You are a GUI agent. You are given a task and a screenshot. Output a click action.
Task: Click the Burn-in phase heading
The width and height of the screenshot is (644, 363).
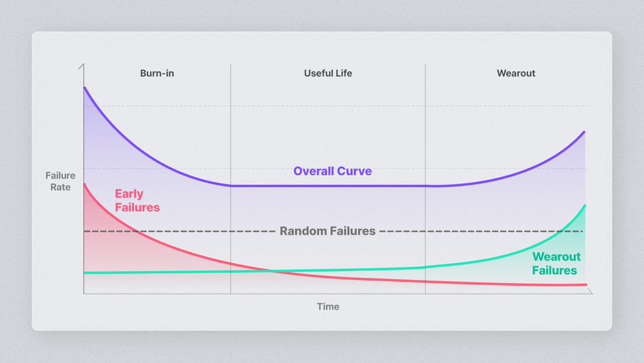(157, 74)
